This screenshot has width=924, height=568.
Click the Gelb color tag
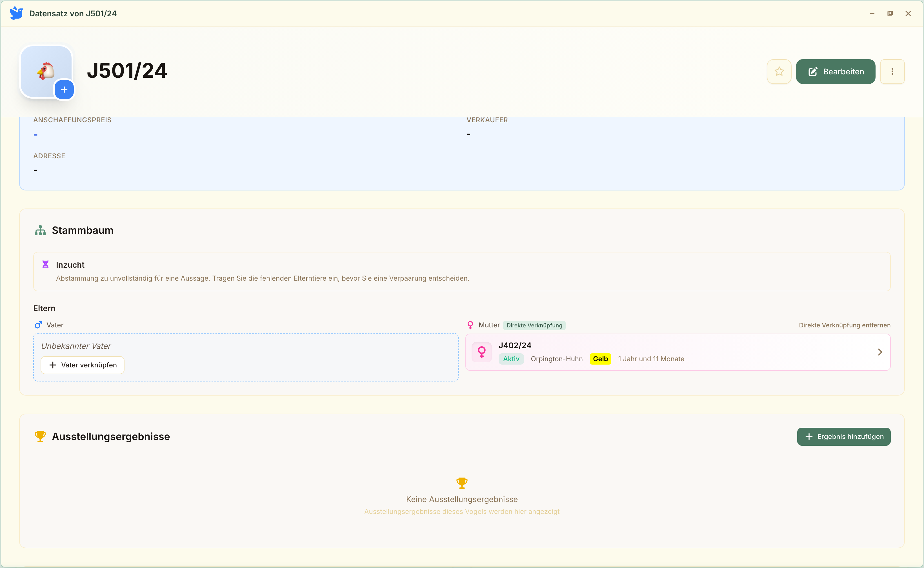pos(600,359)
